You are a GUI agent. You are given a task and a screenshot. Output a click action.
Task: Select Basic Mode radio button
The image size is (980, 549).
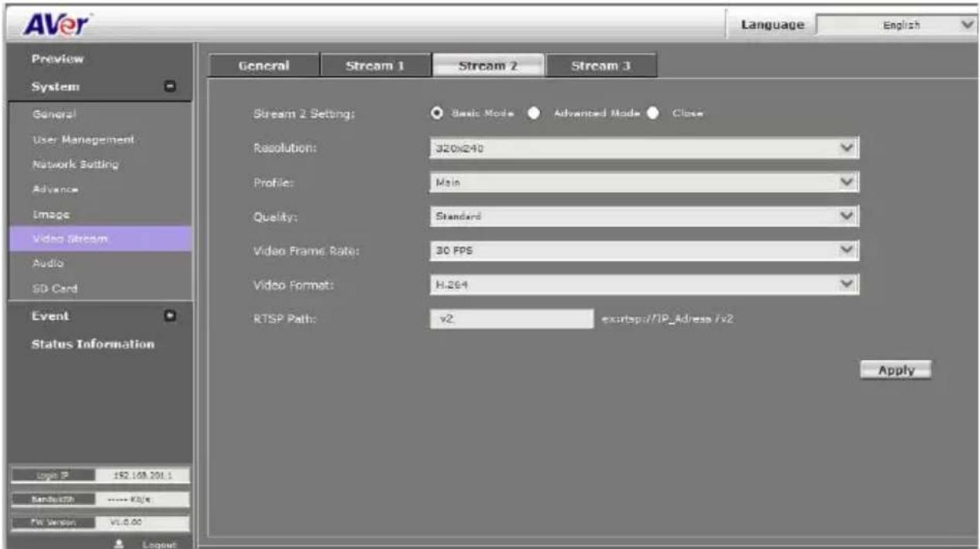click(437, 113)
